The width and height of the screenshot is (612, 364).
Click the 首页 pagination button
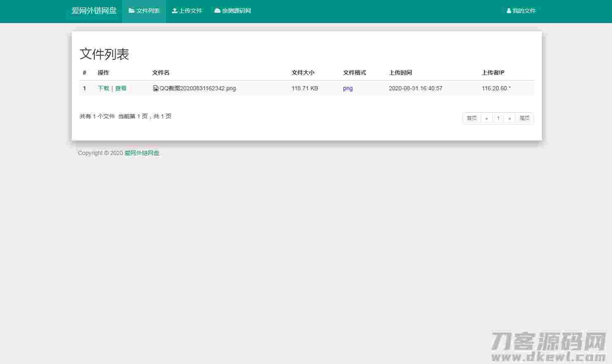pyautogui.click(x=471, y=118)
